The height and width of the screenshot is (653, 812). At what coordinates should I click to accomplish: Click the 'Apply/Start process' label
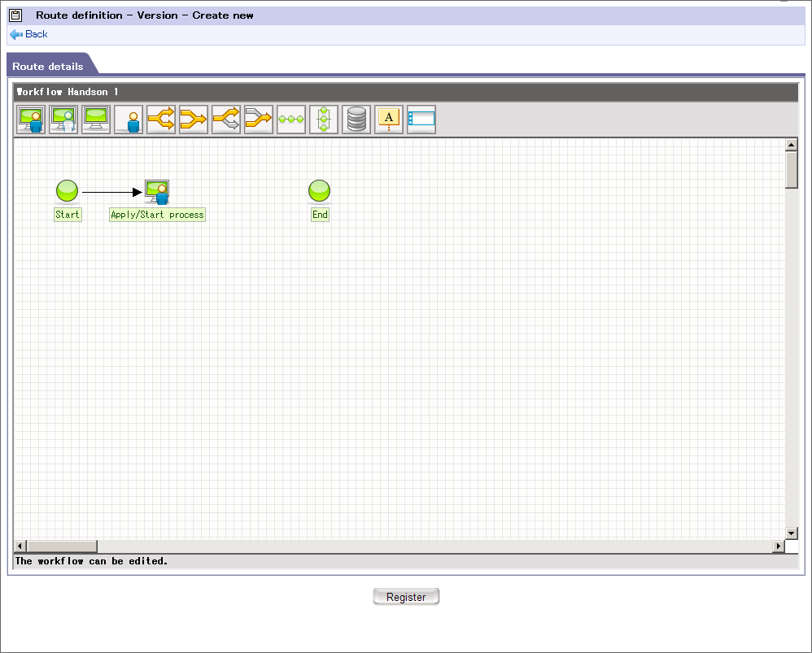pyautogui.click(x=157, y=215)
